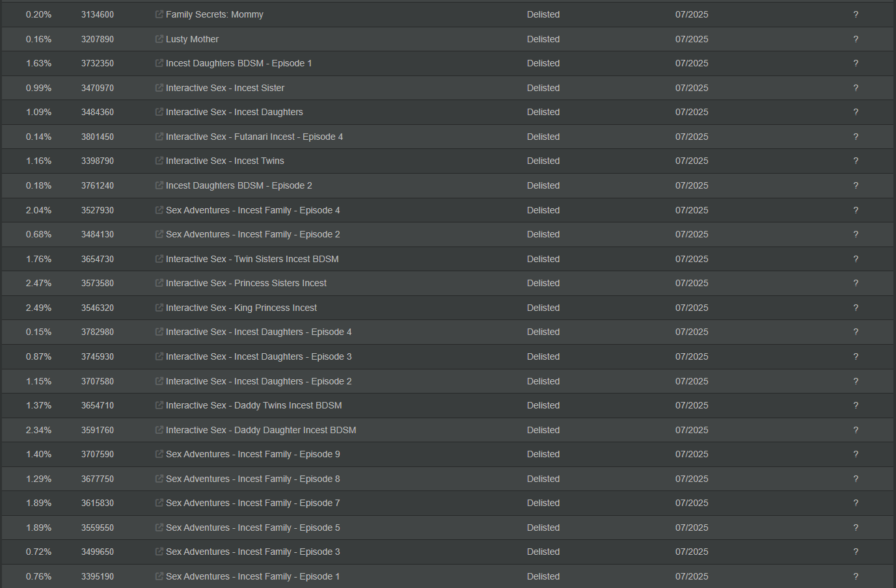Screen dimensions: 896x588
Task: Click the question mark in row 3484360
Action: click(856, 112)
